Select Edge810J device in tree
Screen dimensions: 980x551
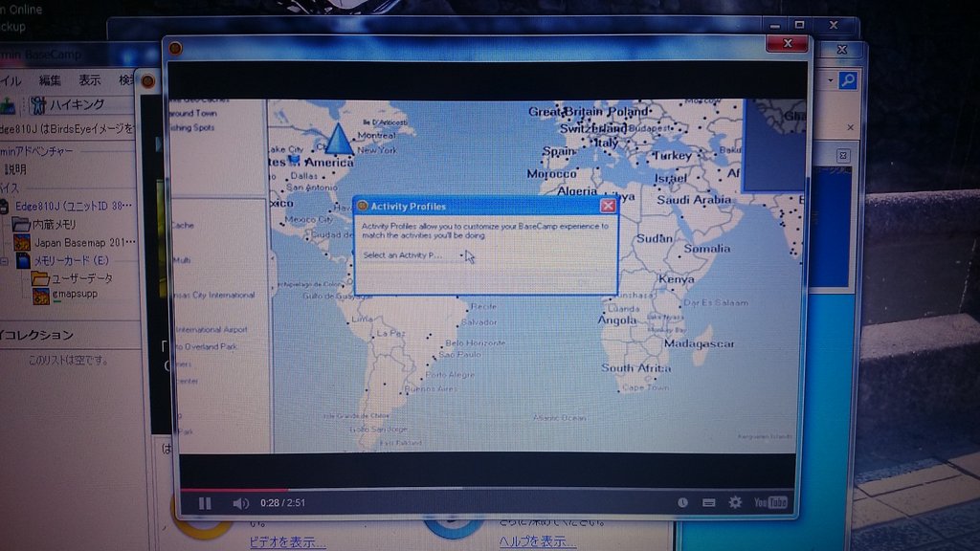click(x=73, y=206)
